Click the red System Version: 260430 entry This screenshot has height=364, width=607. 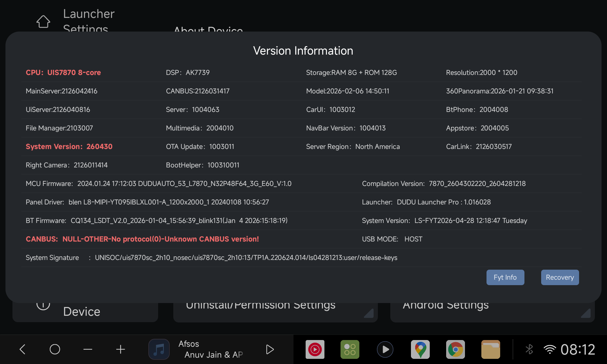(x=69, y=147)
